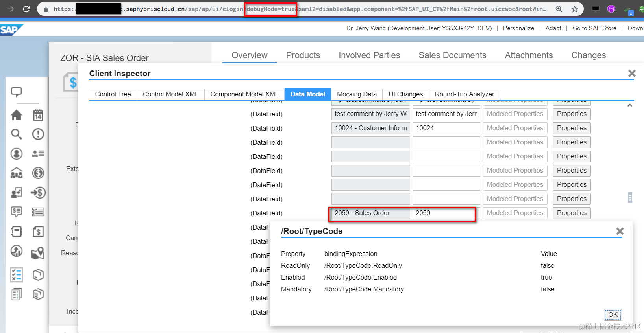Image resolution: width=644 pixels, height=333 pixels.
Task: Click Properties for the 2059 Sales Order row
Action: click(572, 213)
